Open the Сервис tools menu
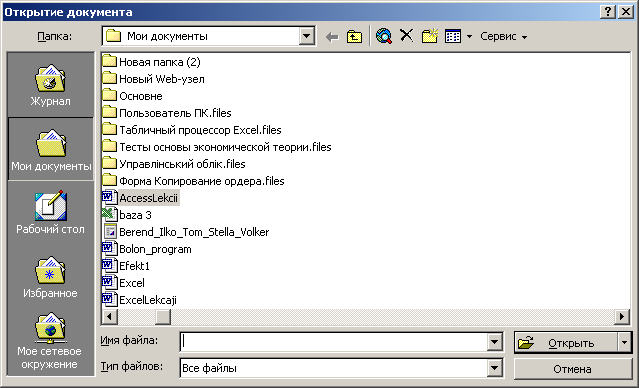Viewport: 639px width, 388px height. point(503,37)
